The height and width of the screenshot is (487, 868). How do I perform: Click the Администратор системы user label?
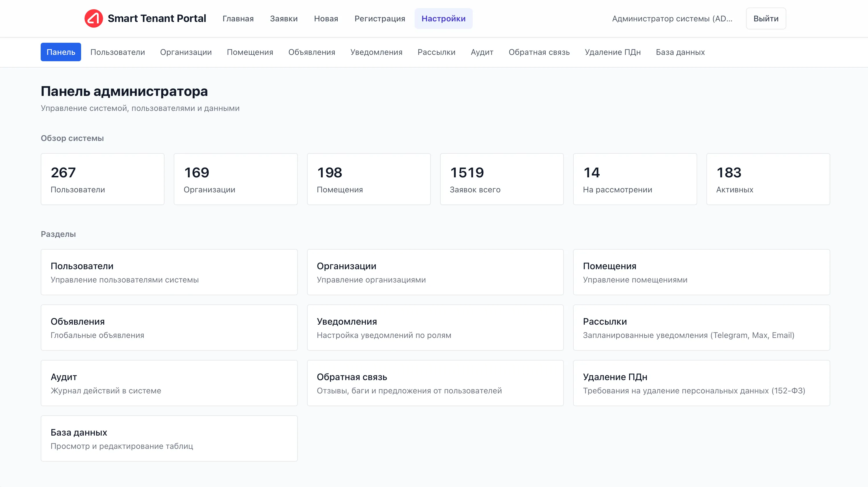[672, 18]
